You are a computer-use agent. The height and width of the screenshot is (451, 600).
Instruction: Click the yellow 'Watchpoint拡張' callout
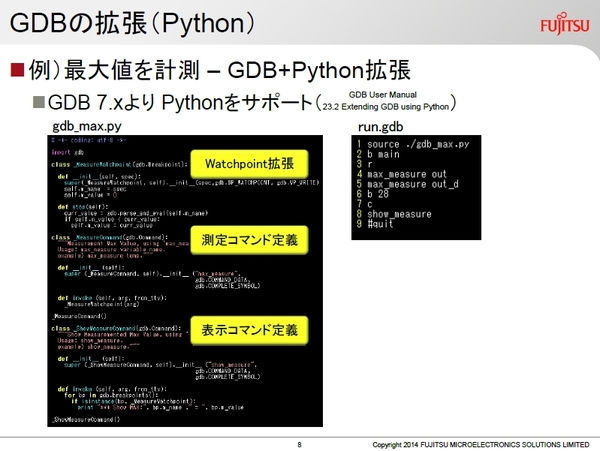click(x=249, y=164)
